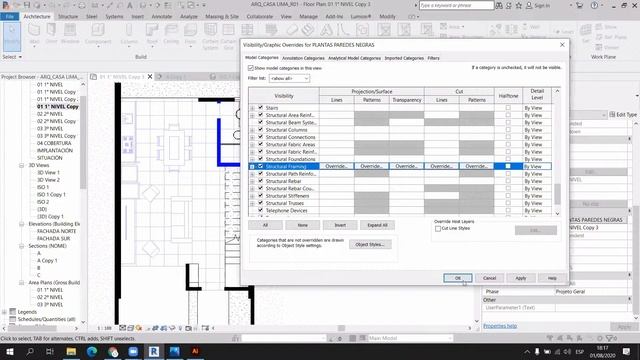Switch to Imported Categories tab
This screenshot has height=360, width=640.
tap(404, 58)
